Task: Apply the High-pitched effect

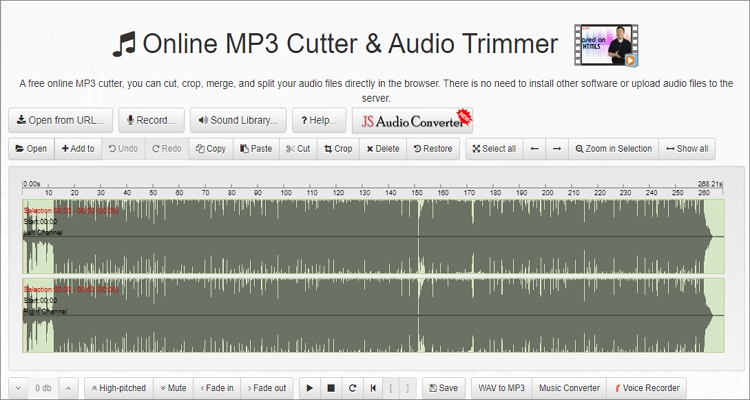Action: (119, 388)
